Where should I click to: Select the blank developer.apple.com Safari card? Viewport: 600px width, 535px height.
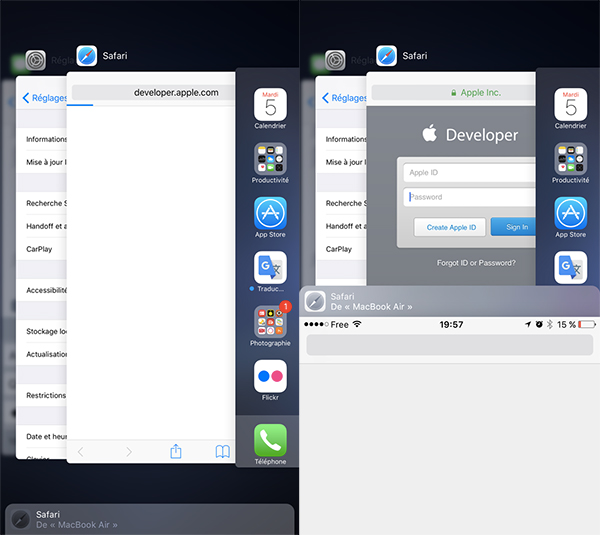[150, 270]
